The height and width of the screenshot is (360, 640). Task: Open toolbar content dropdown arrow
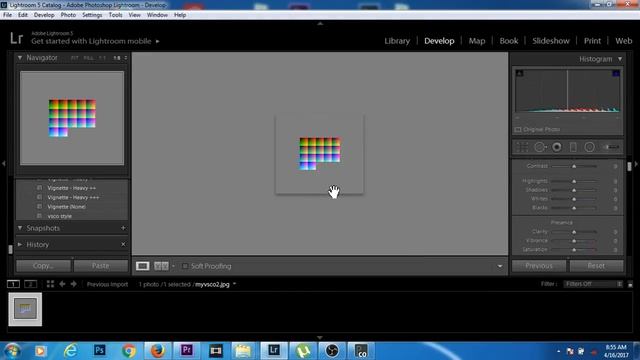pos(500,266)
